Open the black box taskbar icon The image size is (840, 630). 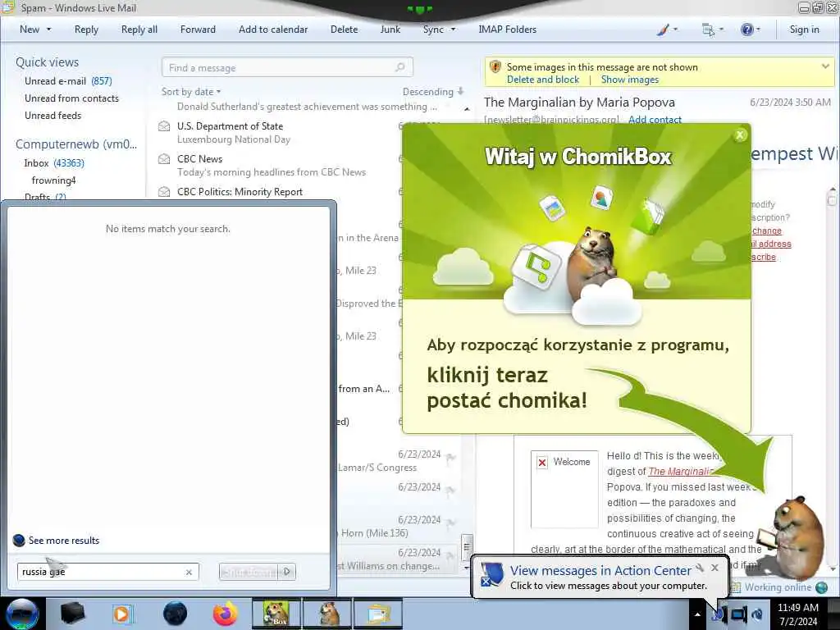73,614
